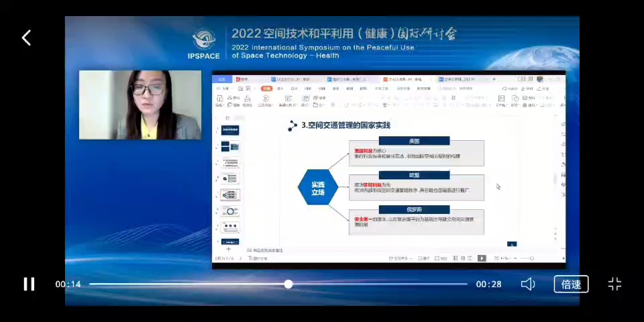Open the 倍速 playback speed options
Viewport: 644px width, 322px height.
pos(571,284)
